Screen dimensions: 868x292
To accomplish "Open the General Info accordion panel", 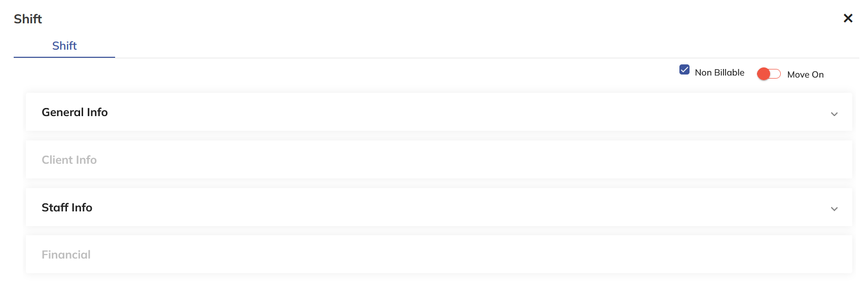I will pos(439,112).
